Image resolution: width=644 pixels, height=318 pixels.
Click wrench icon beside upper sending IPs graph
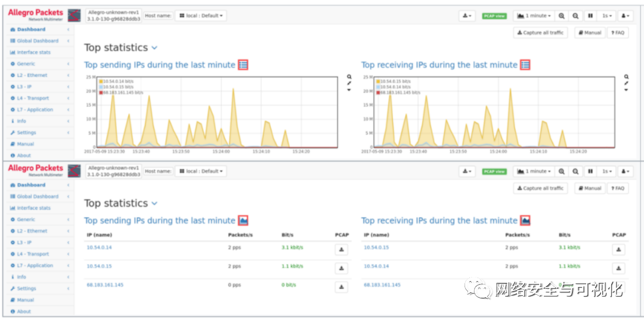coord(349,83)
